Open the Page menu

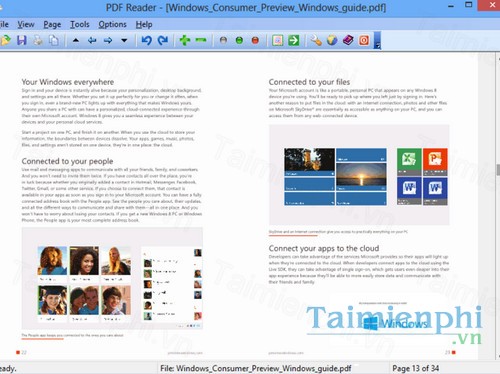52,24
